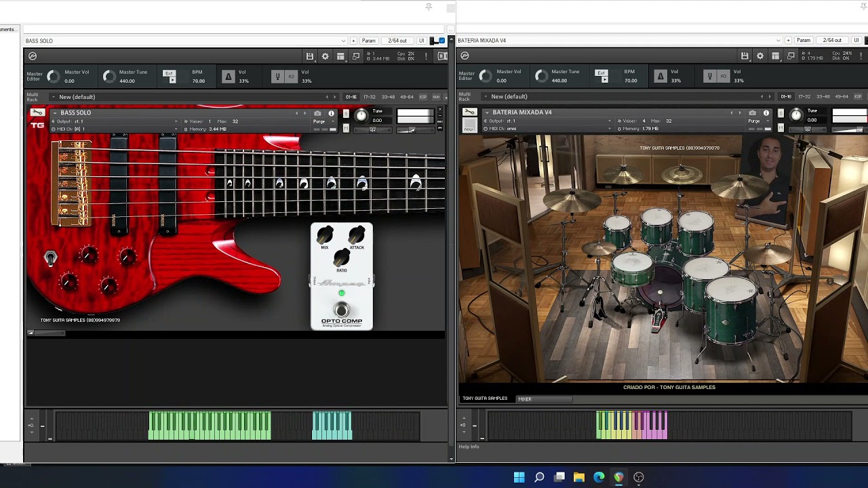Open BASS SOLO preset dropdown in the plugin header
Viewport: 868px width, 488px height.
point(186,41)
